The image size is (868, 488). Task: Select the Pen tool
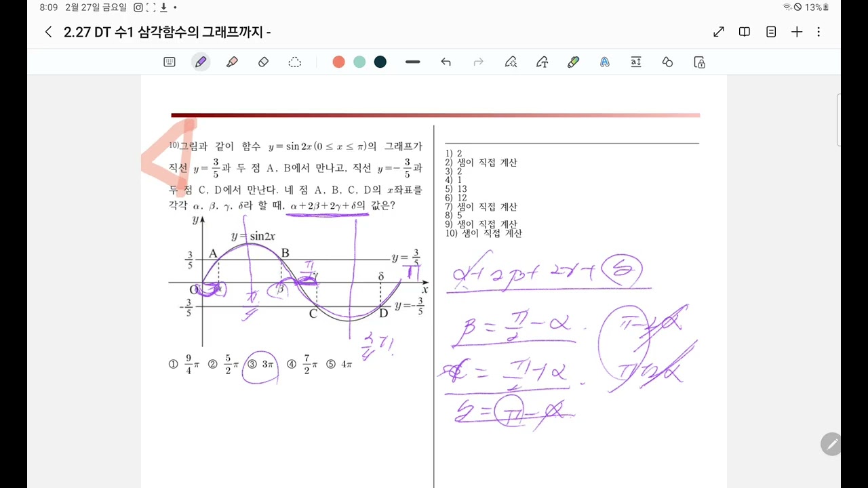tap(201, 62)
